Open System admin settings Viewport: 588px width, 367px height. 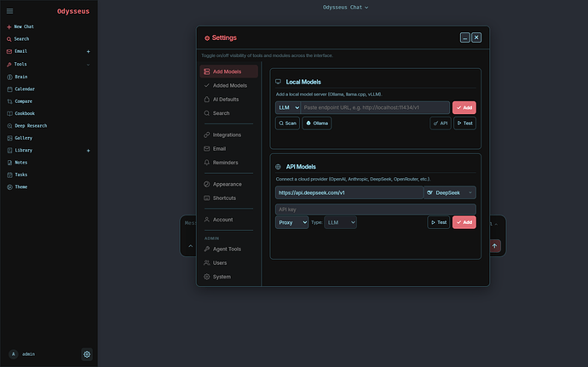tap(228, 277)
